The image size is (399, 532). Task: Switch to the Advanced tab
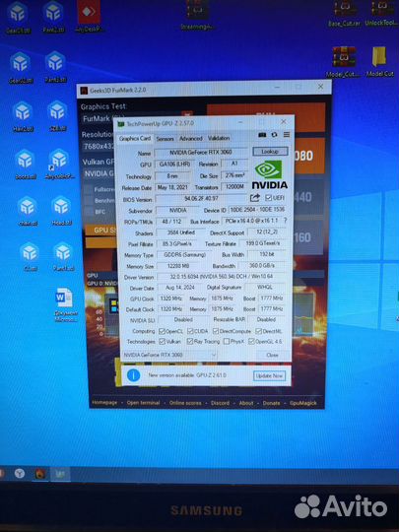point(191,139)
